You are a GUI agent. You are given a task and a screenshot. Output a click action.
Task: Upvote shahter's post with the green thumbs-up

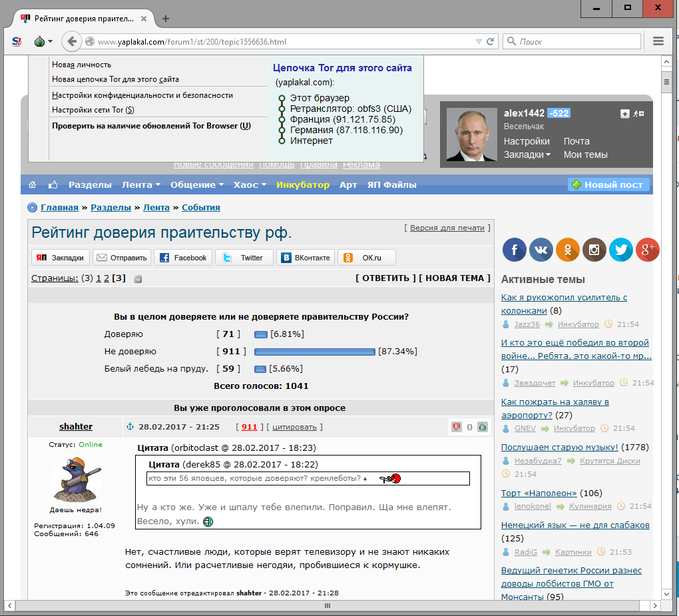483,427
